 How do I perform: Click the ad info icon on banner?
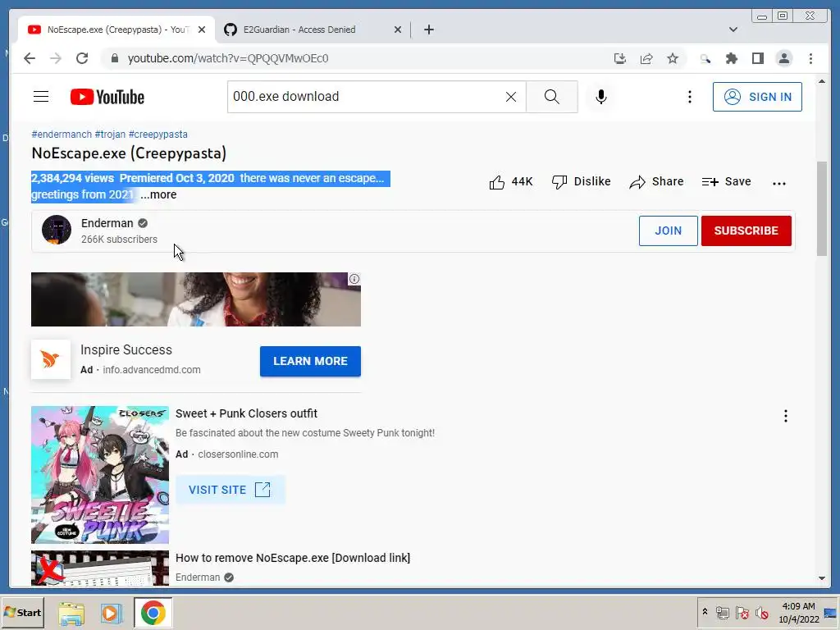pyautogui.click(x=354, y=279)
